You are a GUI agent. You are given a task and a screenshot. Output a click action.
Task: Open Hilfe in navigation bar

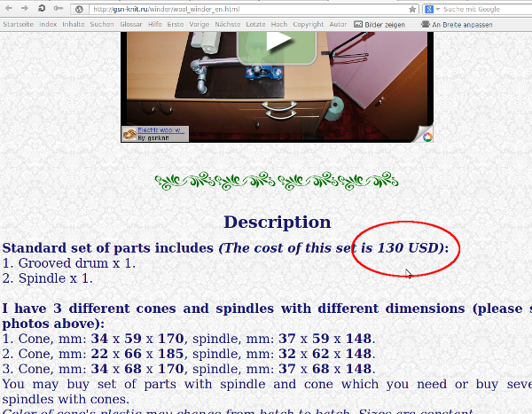(x=154, y=25)
